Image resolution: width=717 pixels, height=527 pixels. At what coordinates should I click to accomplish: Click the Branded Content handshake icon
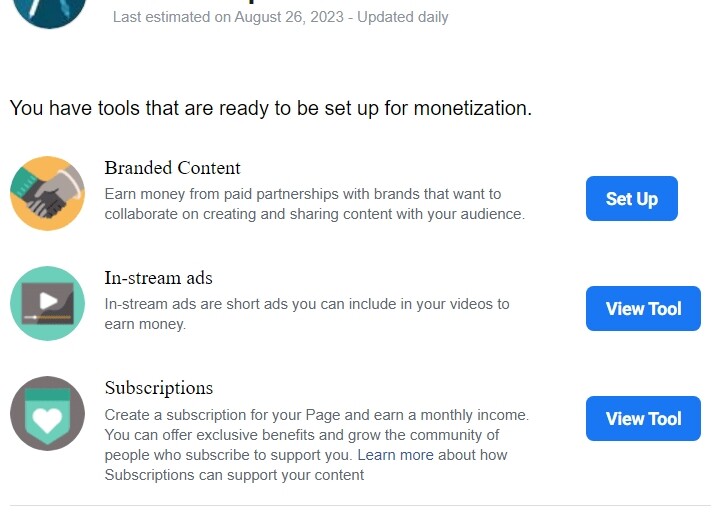[48, 194]
